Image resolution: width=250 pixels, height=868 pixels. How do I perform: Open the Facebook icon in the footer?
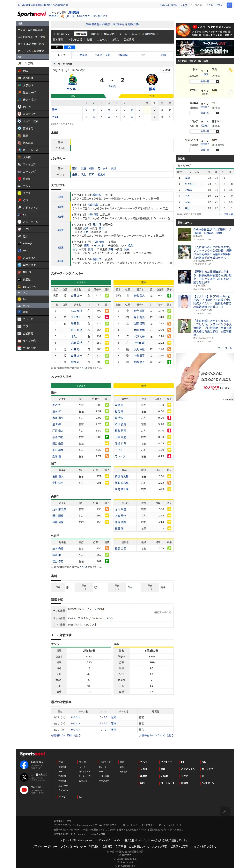[24, 765]
